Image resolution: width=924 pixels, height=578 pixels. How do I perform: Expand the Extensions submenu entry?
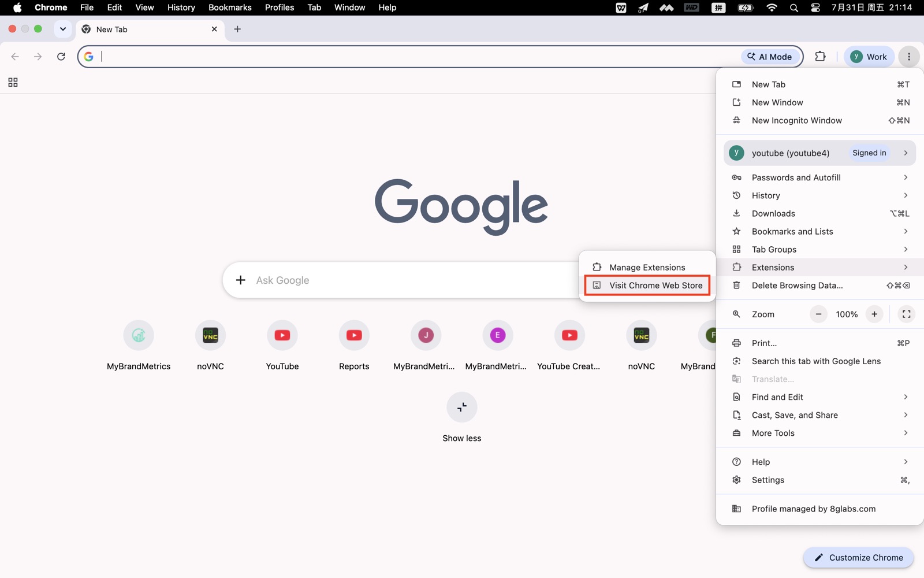pyautogui.click(x=820, y=267)
